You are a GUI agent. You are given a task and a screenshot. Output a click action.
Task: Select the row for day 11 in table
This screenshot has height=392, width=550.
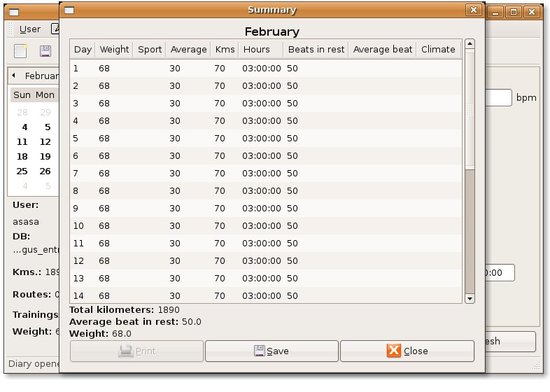click(x=266, y=244)
